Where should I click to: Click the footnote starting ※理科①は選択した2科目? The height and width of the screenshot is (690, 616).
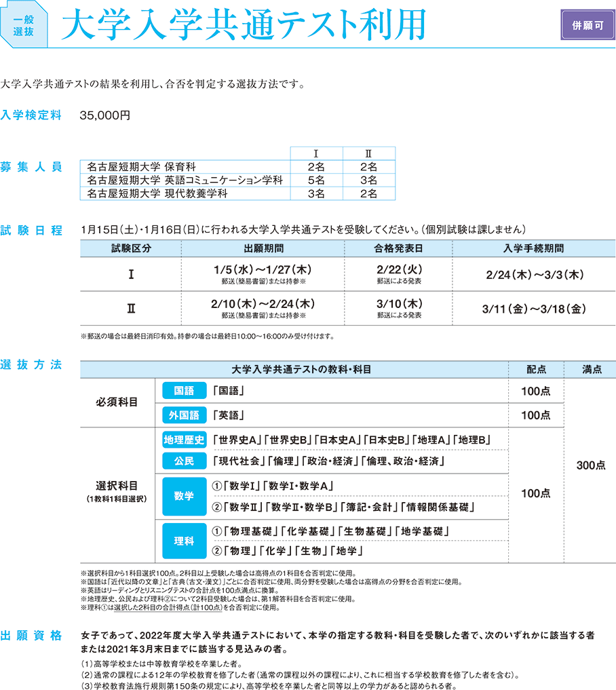click(180, 607)
